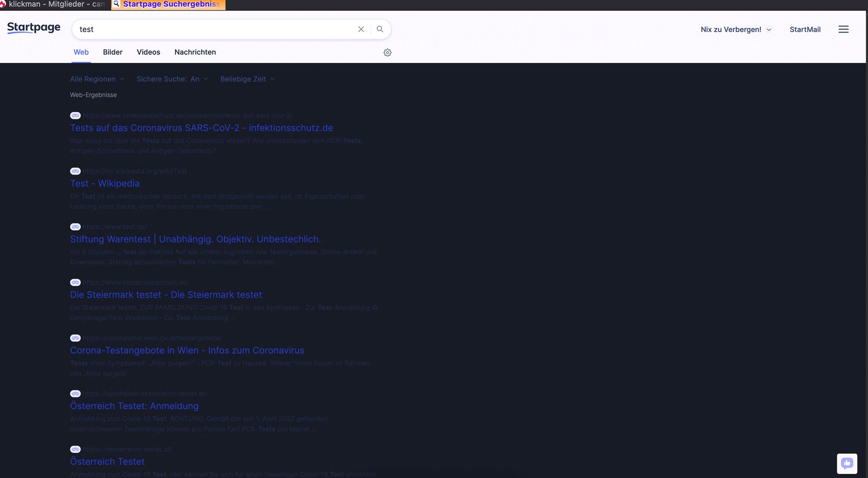The height and width of the screenshot is (478, 868).
Task: Click the snippet 'Tests ohne Symptome#'
Action: point(220,368)
